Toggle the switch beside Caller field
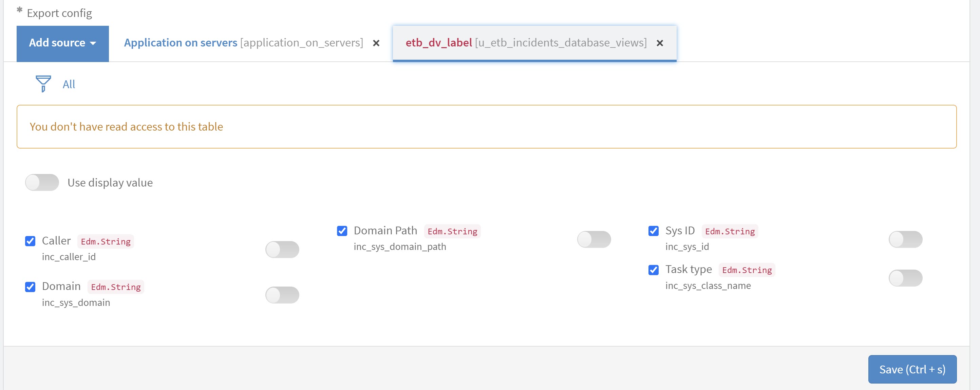This screenshot has width=980, height=390. pyautogui.click(x=282, y=249)
